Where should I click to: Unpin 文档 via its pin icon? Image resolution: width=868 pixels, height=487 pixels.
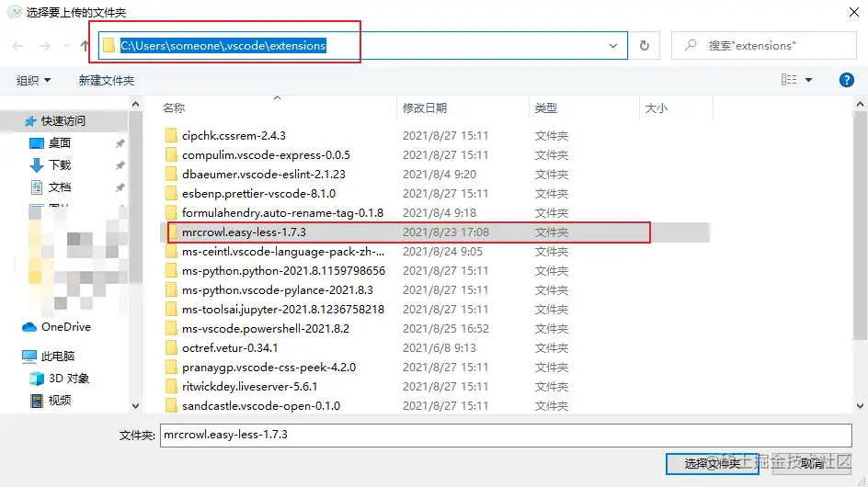120,187
